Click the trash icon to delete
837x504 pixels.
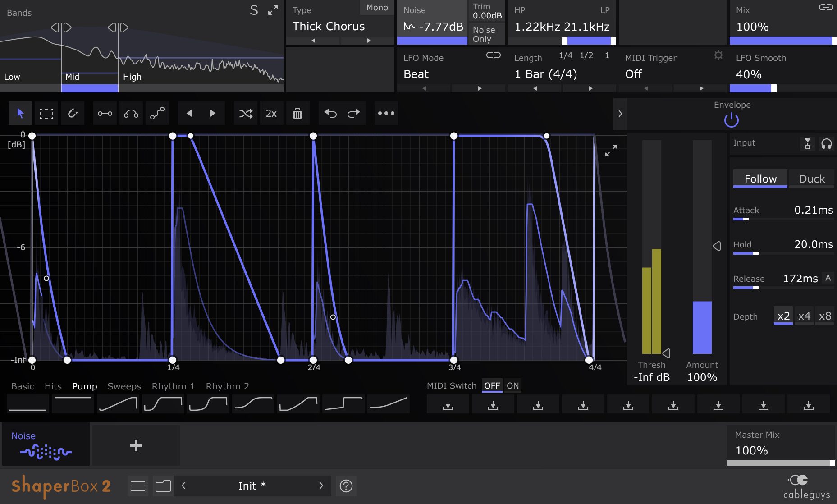(297, 114)
